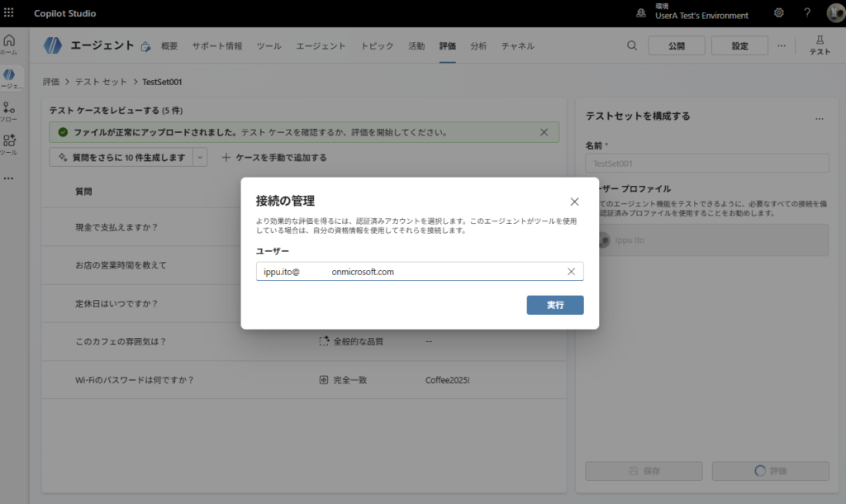Click the help question mark icon

807,13
